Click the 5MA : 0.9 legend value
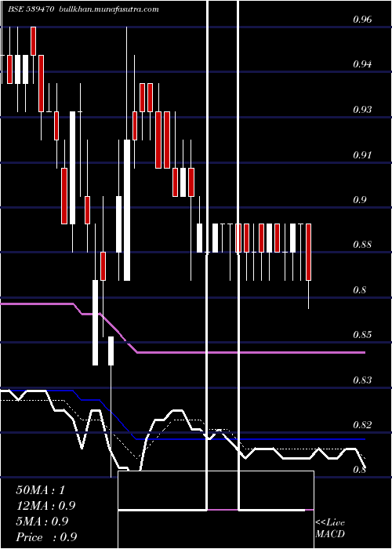 coord(42,522)
